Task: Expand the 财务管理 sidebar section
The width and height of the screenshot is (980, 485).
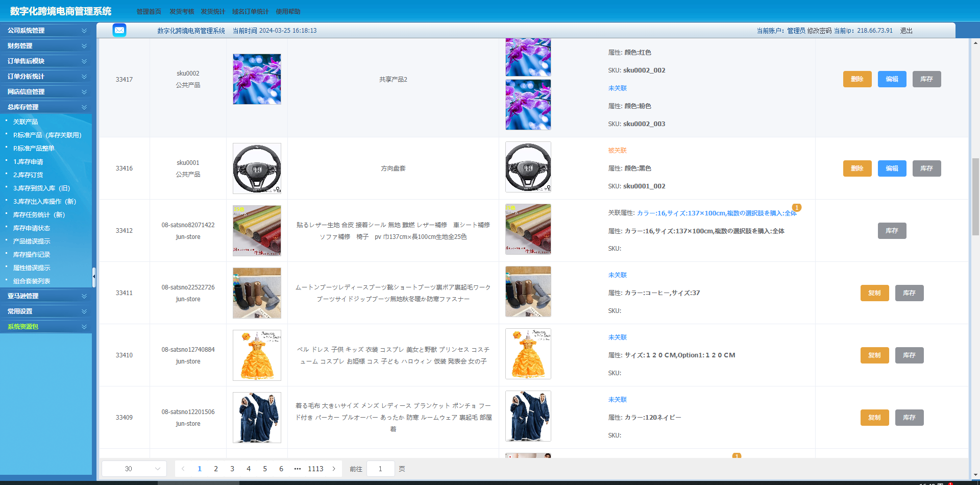Action: [46, 46]
